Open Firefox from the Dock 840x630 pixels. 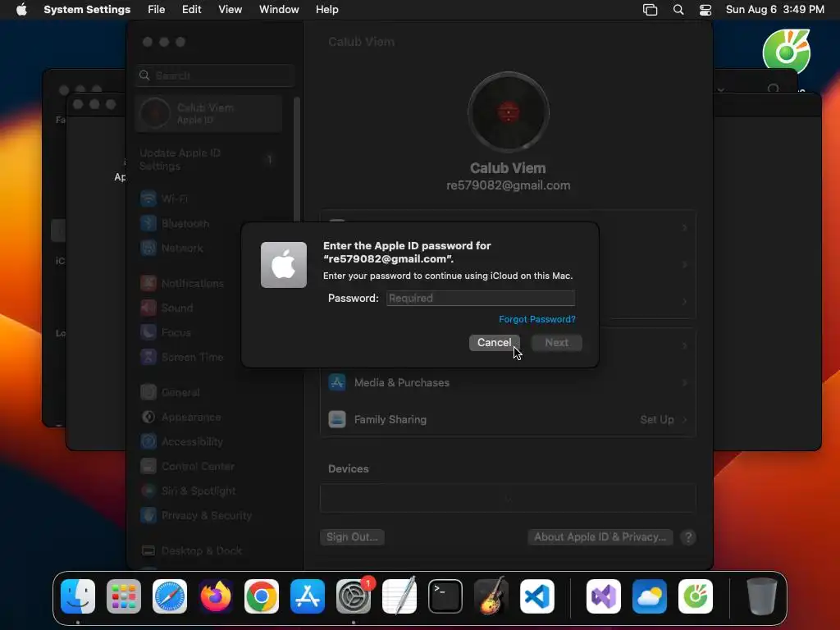216,596
